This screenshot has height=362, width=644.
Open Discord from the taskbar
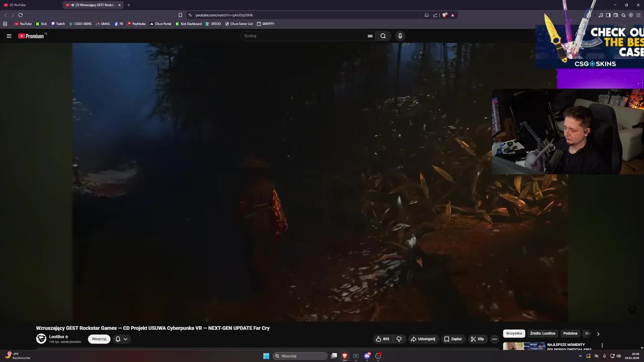(x=367, y=356)
